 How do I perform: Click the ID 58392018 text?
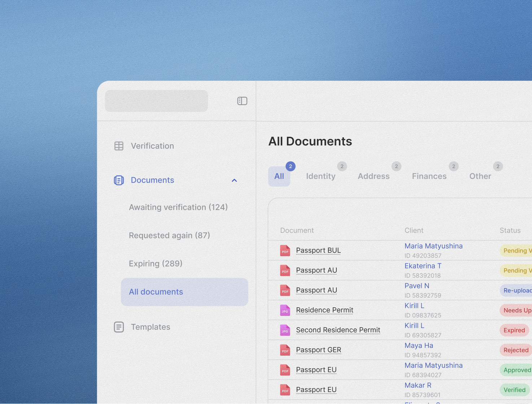(423, 276)
